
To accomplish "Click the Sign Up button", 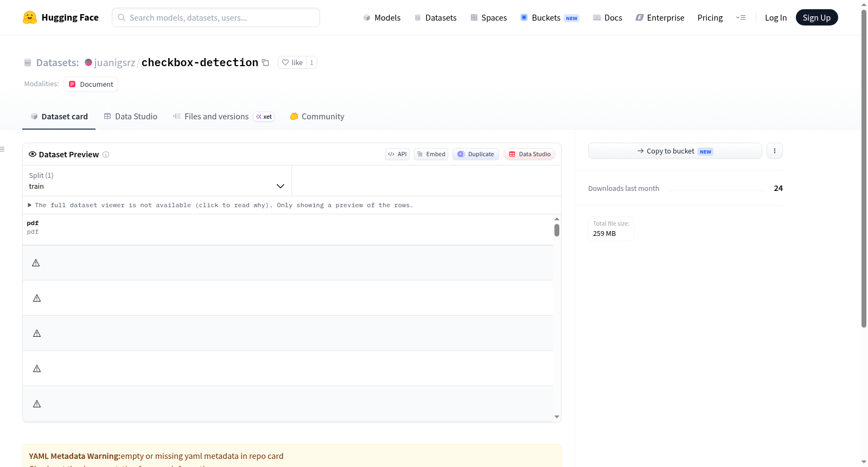I will coord(817,17).
